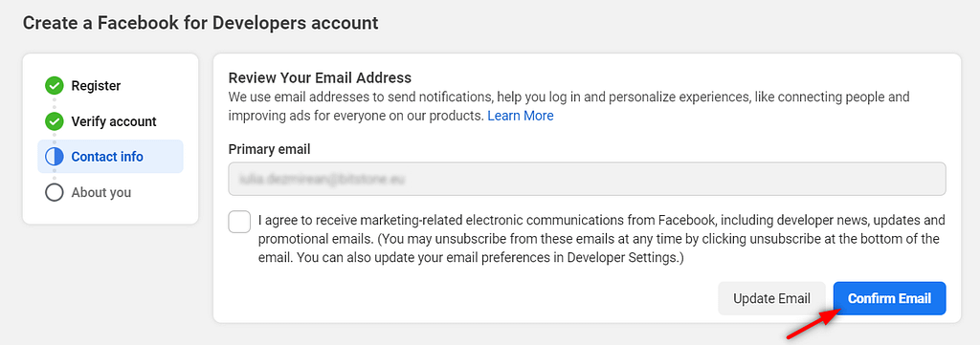The width and height of the screenshot is (980, 345).
Task: Open the Register step
Action: 96,85
